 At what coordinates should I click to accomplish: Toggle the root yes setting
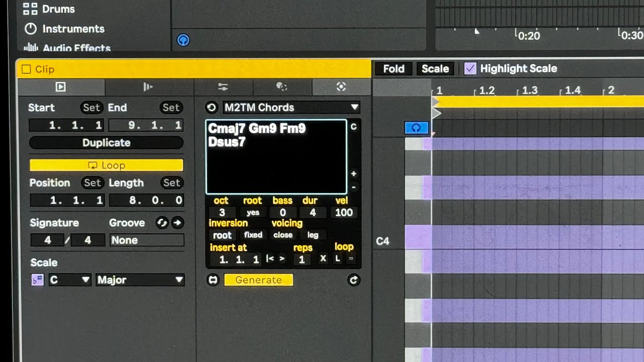tap(253, 213)
